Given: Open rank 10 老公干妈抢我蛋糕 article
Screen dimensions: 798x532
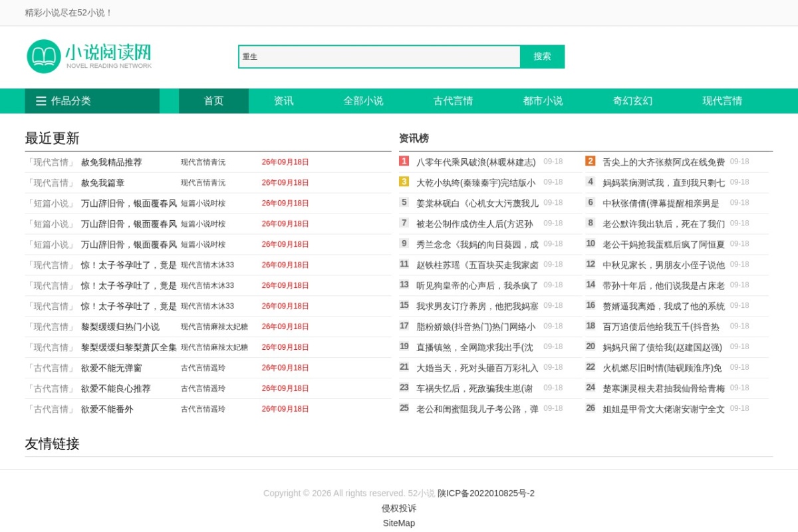Looking at the screenshot, I should (x=664, y=245).
